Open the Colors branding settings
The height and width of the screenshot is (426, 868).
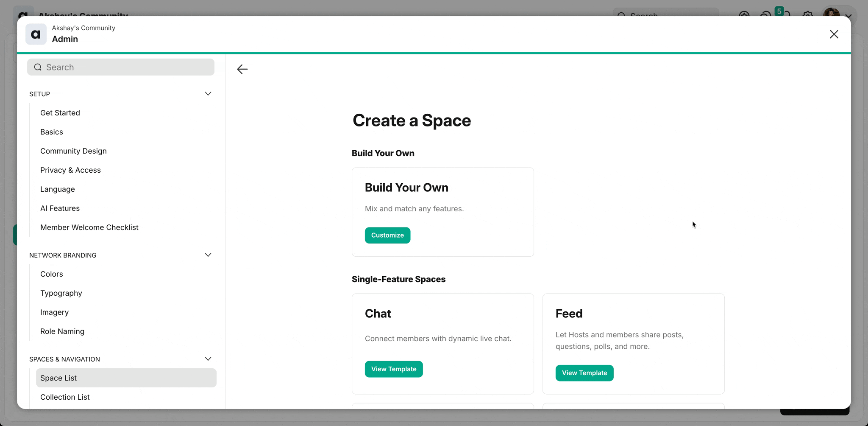point(51,274)
